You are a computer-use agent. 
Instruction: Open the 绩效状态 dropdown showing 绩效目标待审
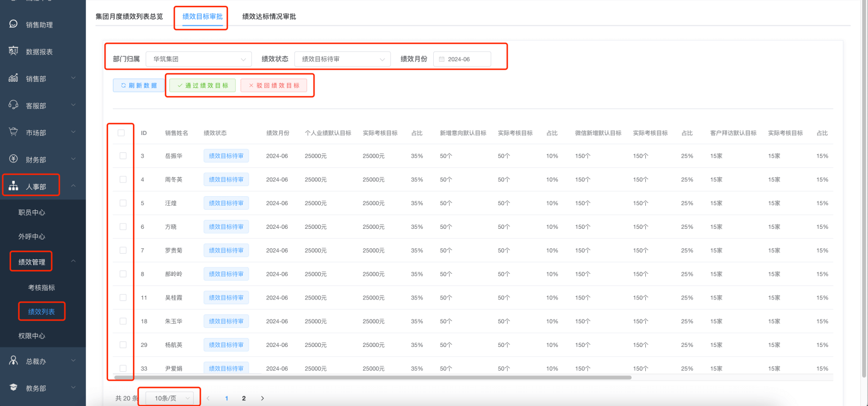coord(342,59)
